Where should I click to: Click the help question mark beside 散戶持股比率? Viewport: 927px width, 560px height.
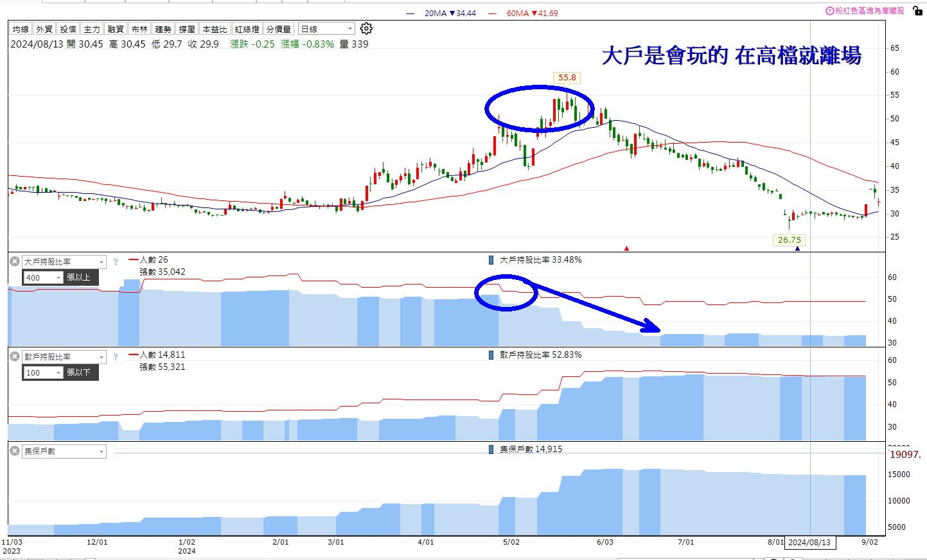(x=116, y=356)
